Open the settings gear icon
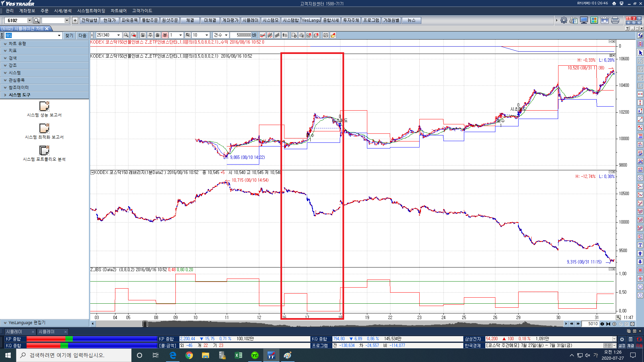Image resolution: width=644 pixels, height=362 pixels. pos(563,20)
